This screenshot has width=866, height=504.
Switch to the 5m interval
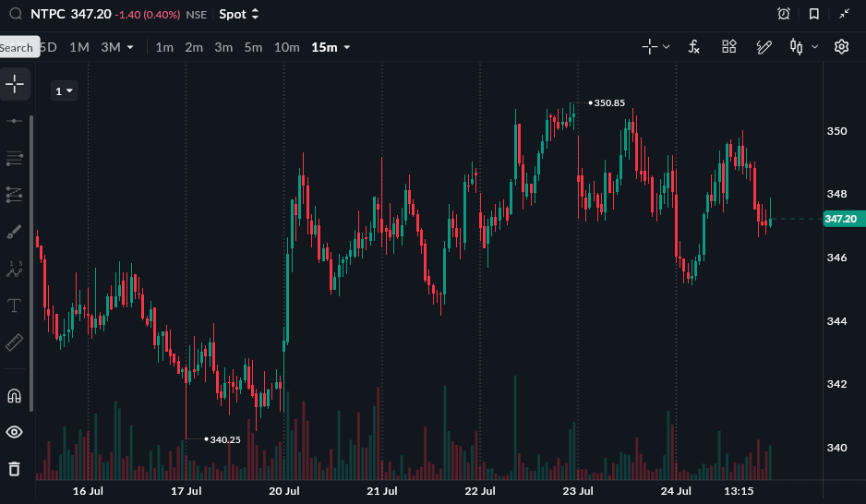(254, 47)
